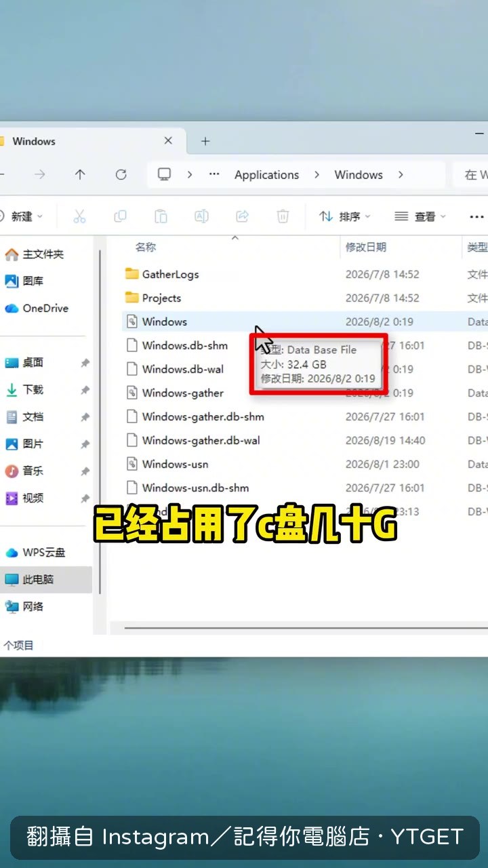488x868 pixels.
Task: Select Applications in the address breadcrumb
Action: (266, 175)
